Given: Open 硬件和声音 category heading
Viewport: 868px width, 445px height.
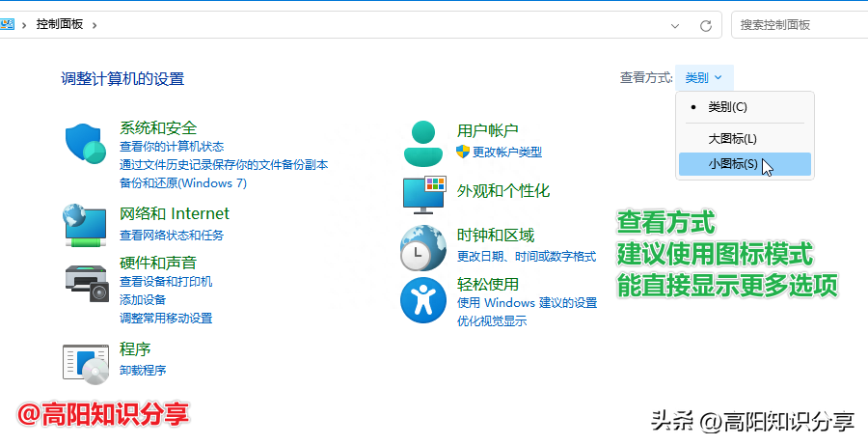Looking at the screenshot, I should [x=158, y=263].
